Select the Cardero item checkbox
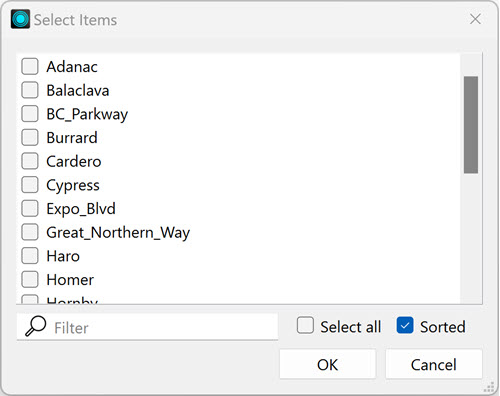500x396 pixels. click(x=30, y=161)
